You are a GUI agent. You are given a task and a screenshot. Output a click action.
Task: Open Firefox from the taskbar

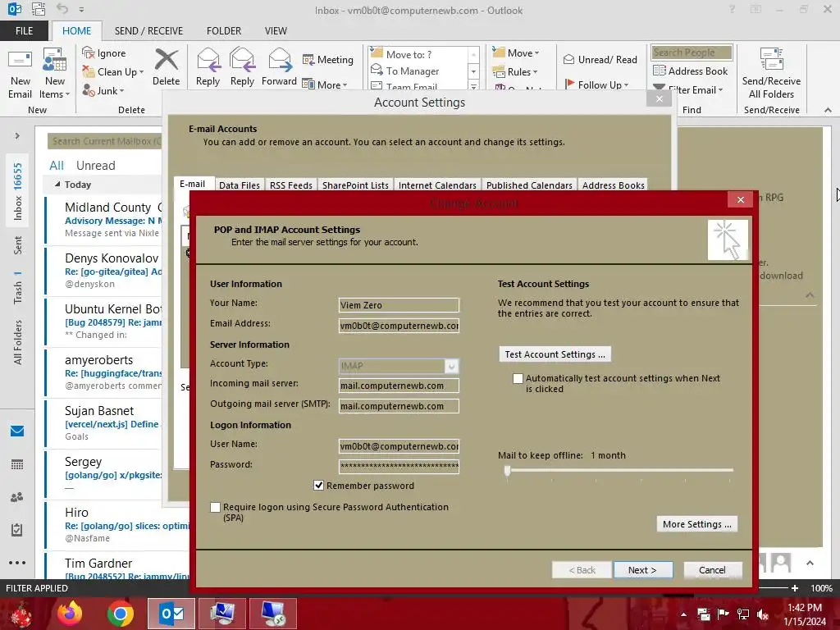[x=70, y=614]
